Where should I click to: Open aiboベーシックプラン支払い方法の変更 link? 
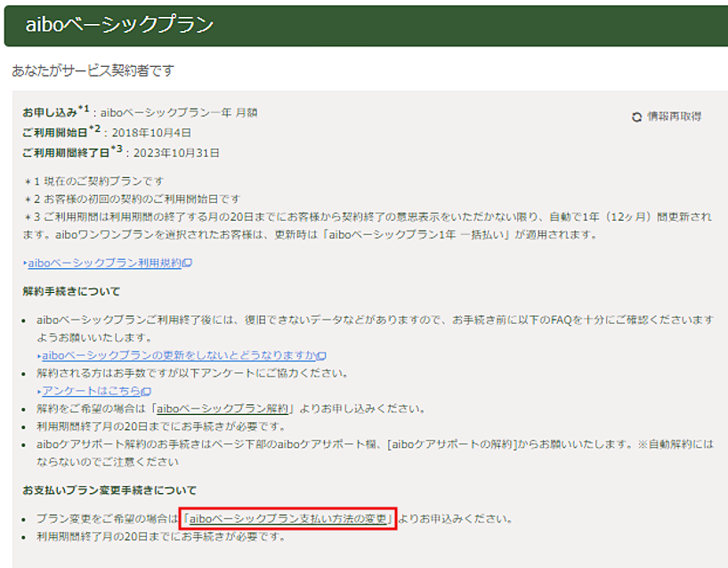[288, 519]
